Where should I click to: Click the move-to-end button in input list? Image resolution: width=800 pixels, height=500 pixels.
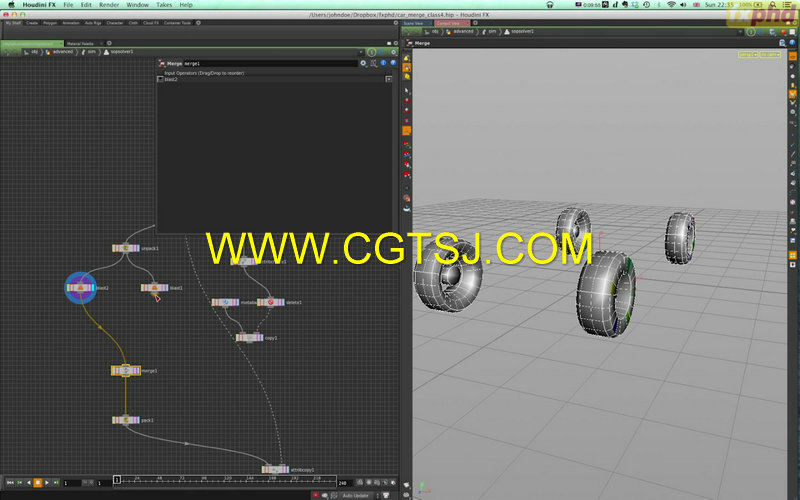tap(388, 79)
